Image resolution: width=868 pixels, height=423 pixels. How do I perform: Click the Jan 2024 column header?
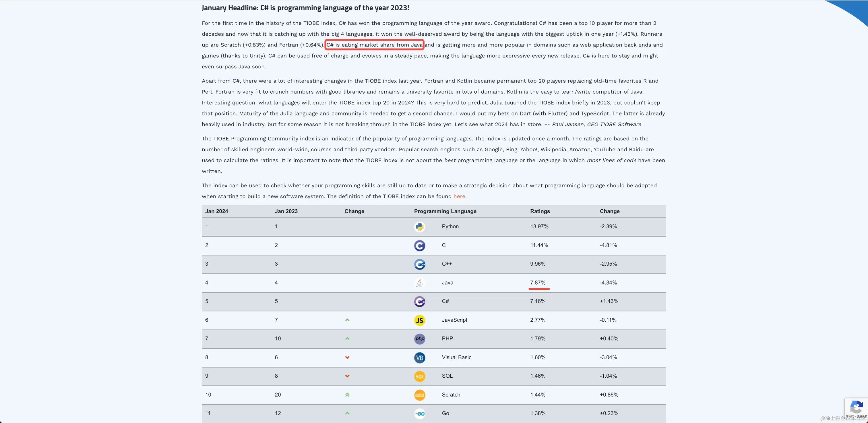click(216, 211)
